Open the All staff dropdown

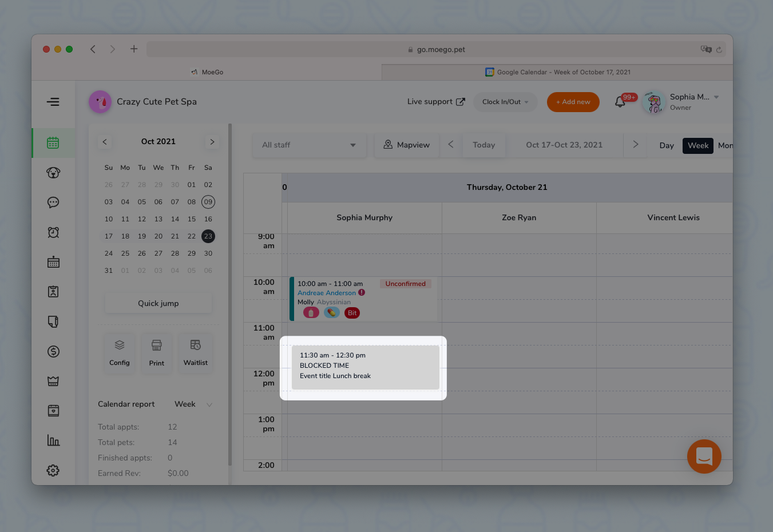(x=309, y=145)
